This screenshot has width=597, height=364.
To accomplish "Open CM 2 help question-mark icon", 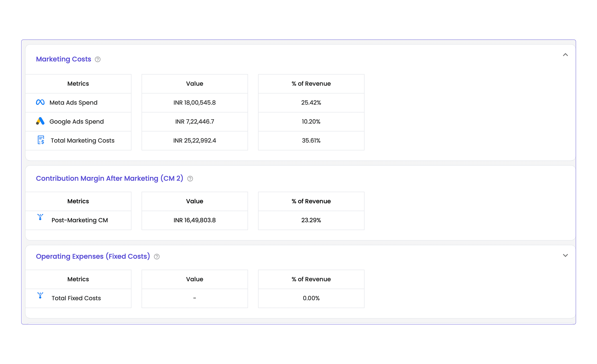I will click(x=190, y=179).
